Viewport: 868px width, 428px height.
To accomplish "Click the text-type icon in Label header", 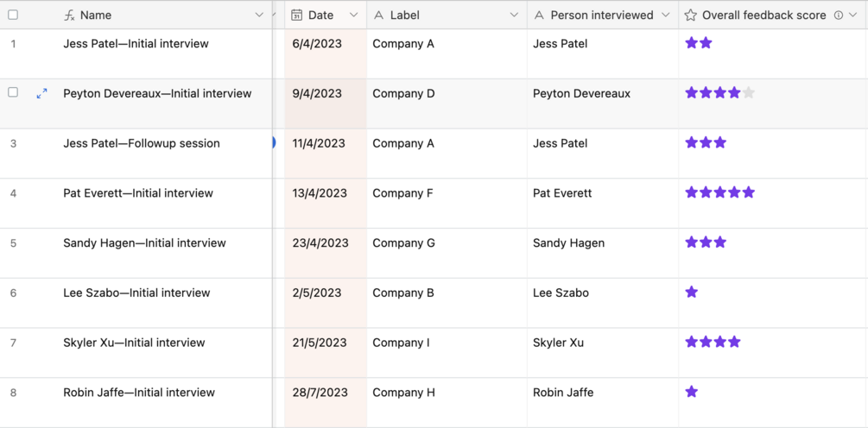I will tap(378, 16).
